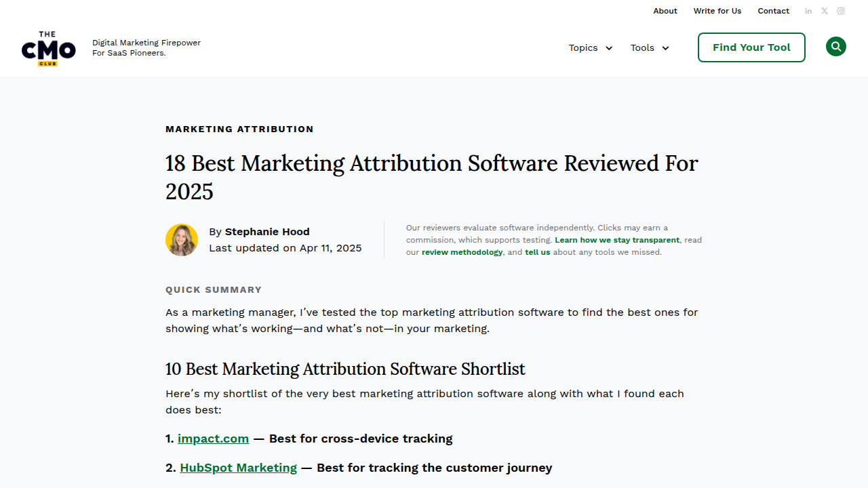Open the review methodology link
Viewport: 868px width, 488px height.
coord(462,252)
